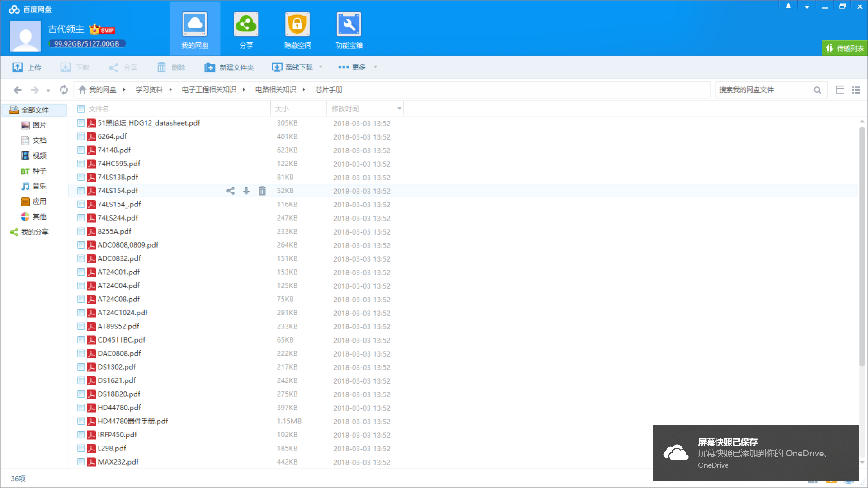Screen dimensions: 868x488
Task: Open the 更多 more menu
Action: 352,67
